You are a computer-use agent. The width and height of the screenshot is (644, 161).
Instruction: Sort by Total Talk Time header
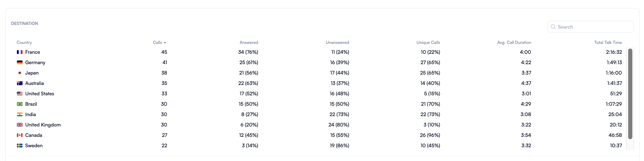608,43
